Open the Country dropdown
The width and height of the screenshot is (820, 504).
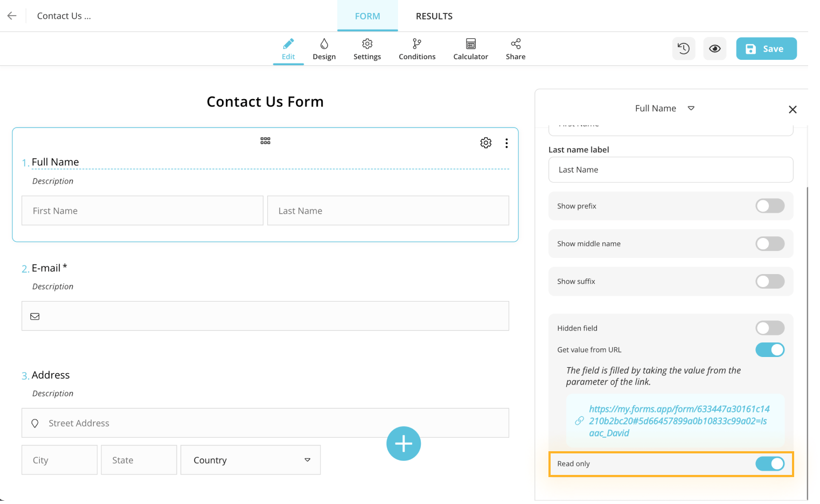click(x=251, y=460)
